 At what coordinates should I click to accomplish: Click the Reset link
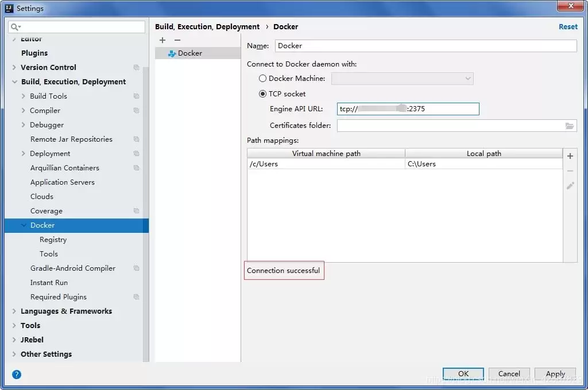[568, 27]
